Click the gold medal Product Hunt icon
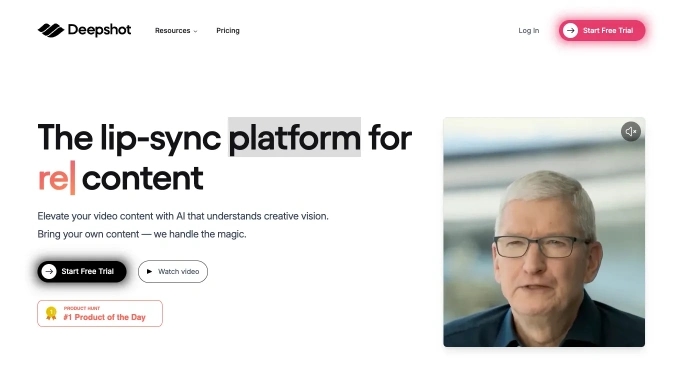 point(51,313)
